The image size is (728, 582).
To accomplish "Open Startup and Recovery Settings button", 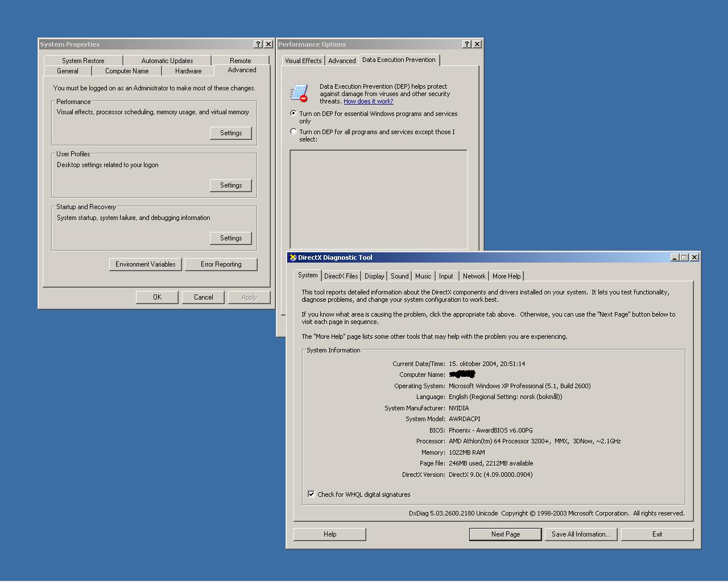I will [231, 238].
